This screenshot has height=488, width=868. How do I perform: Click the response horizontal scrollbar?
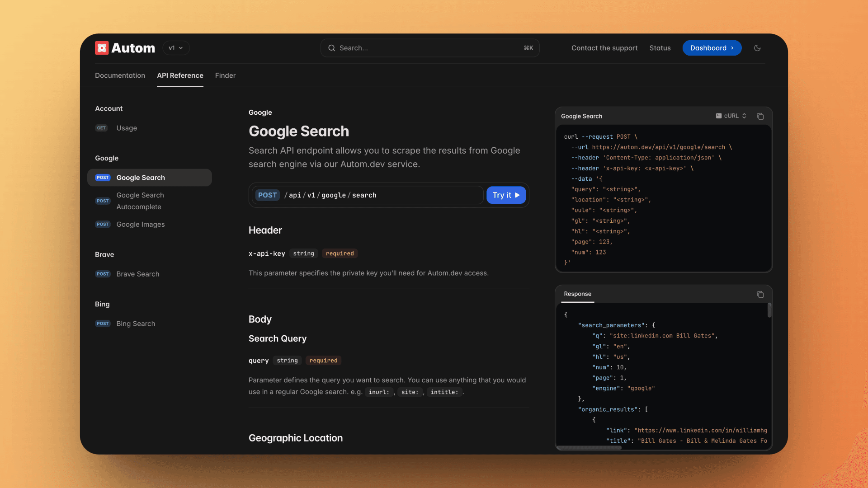click(x=589, y=448)
